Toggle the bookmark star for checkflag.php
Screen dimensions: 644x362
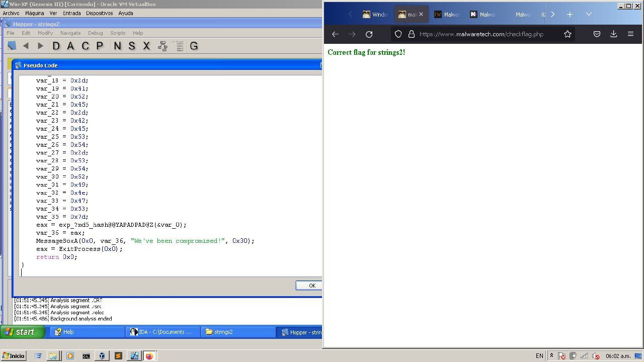click(568, 34)
